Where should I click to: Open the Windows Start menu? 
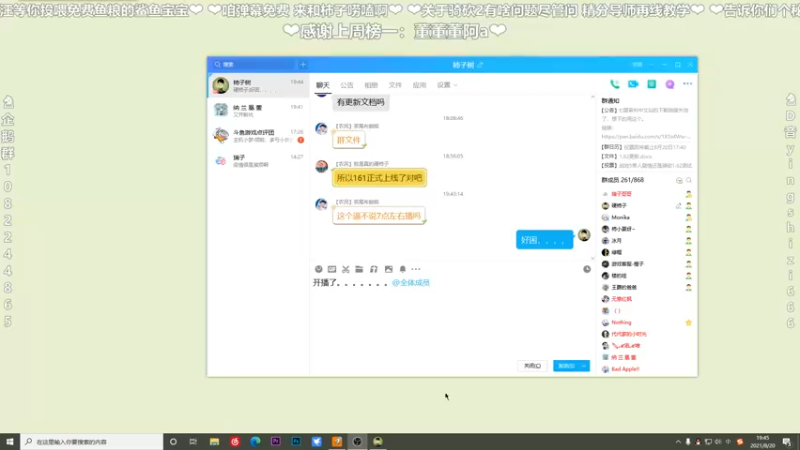pyautogui.click(x=10, y=441)
